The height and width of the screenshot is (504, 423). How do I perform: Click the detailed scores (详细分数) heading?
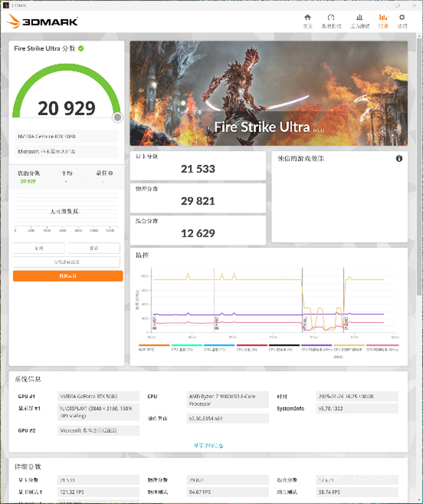(x=28, y=467)
